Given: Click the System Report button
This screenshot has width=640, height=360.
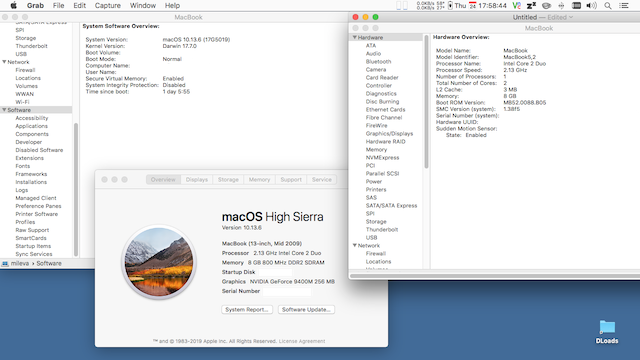Looking at the screenshot, I should [247, 310].
